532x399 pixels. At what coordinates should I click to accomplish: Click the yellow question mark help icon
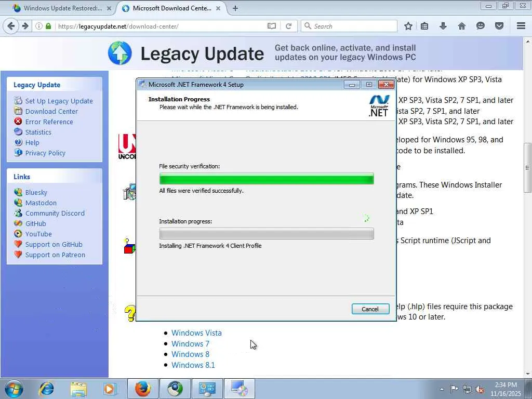130,313
